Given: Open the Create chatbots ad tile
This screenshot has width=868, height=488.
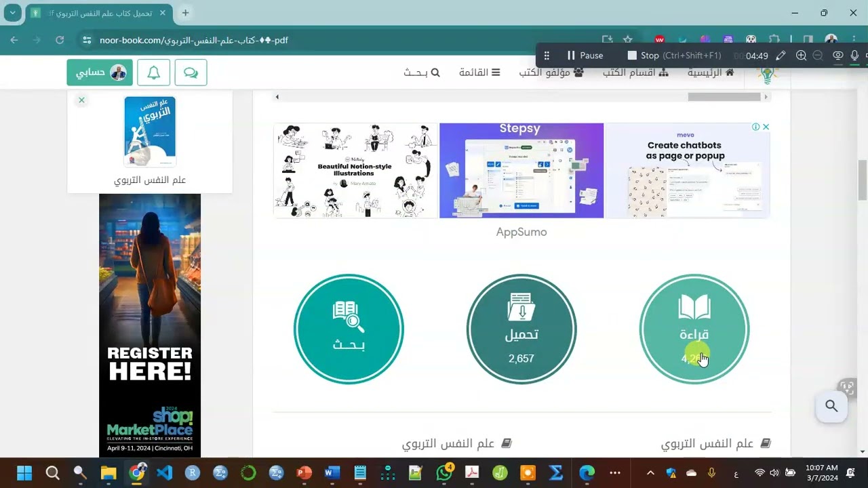Looking at the screenshot, I should tap(687, 171).
